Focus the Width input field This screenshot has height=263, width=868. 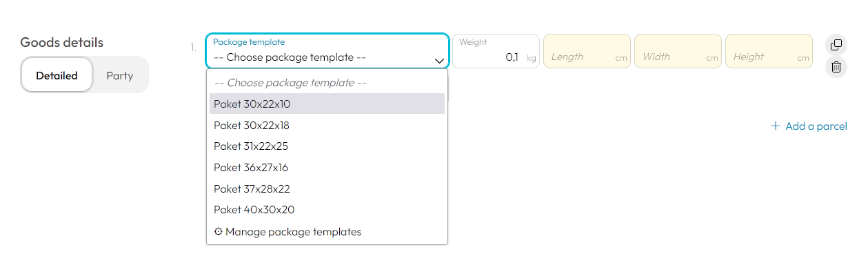(x=678, y=51)
